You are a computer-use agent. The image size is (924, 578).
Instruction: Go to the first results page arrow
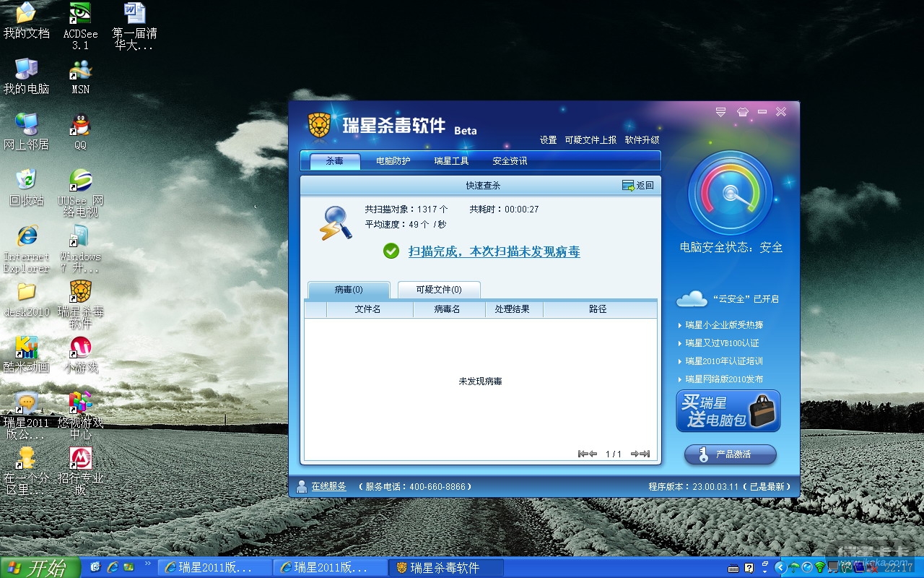[583, 454]
